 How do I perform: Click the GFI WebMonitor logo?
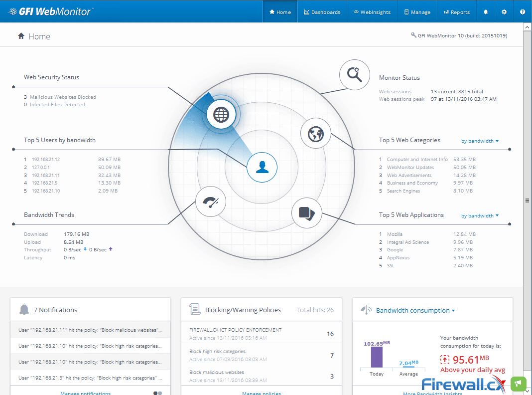pos(50,11)
